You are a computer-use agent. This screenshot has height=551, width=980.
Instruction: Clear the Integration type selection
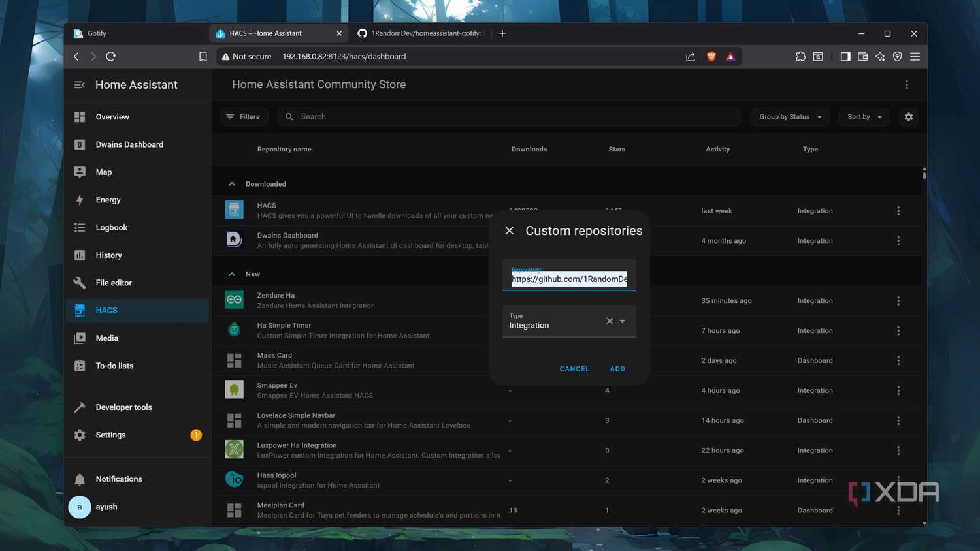click(x=610, y=321)
